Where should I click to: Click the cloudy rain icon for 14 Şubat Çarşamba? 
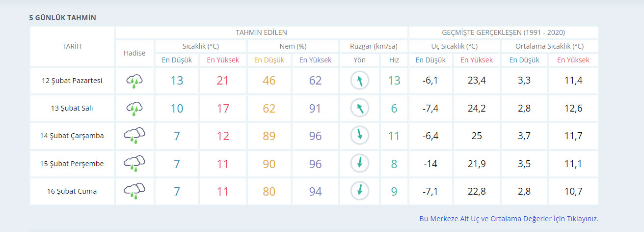(134, 136)
